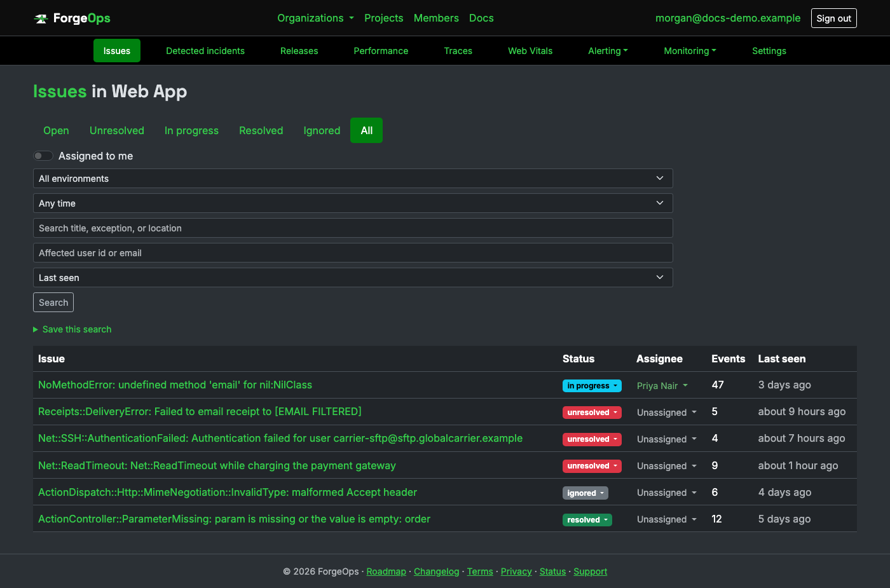Open the Any time dropdown
Viewport: 890px width, 588px height.
(x=353, y=203)
